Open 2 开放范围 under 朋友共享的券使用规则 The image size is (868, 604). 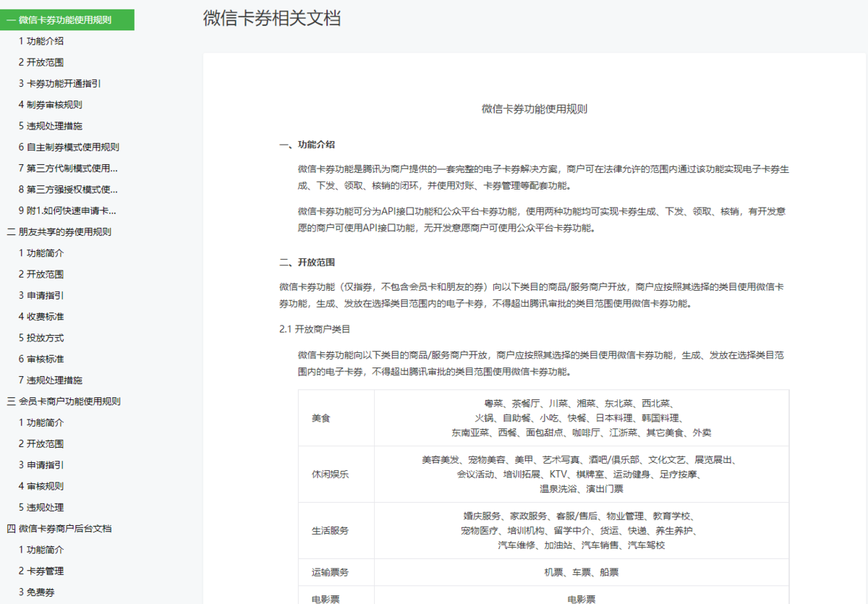click(41, 274)
